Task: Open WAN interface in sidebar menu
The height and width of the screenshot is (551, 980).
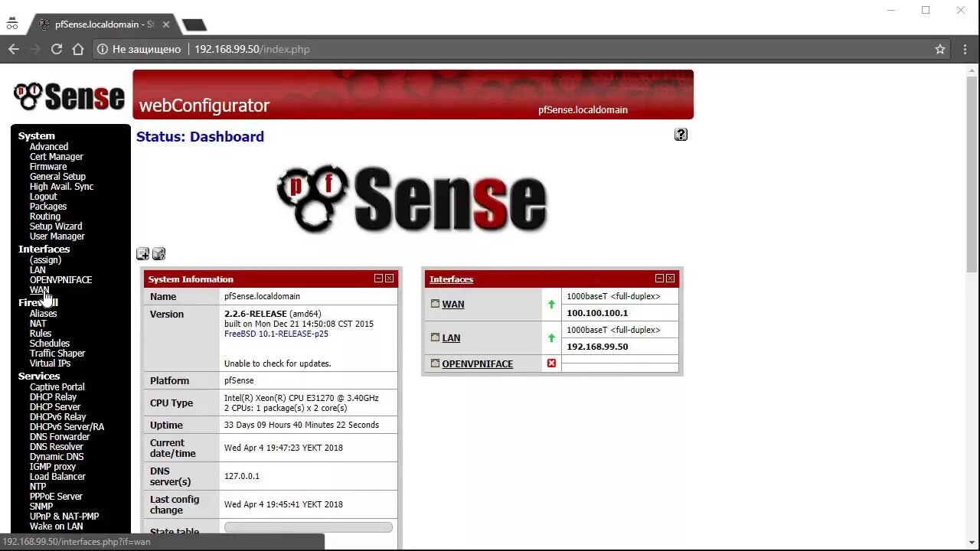Action: pos(39,290)
